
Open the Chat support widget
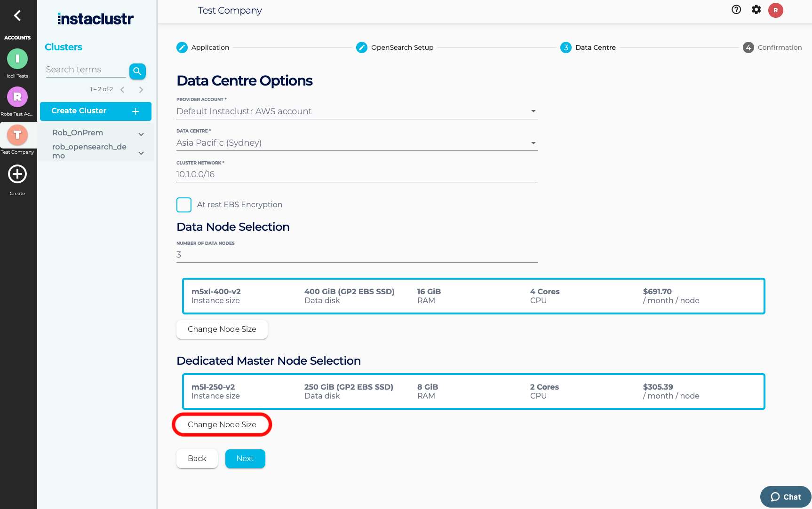pos(785,497)
